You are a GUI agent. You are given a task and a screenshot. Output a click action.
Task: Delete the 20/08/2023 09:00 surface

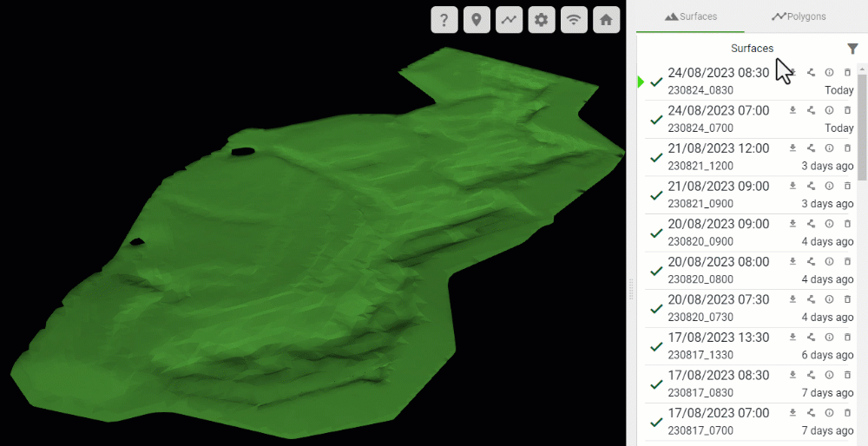click(x=847, y=224)
